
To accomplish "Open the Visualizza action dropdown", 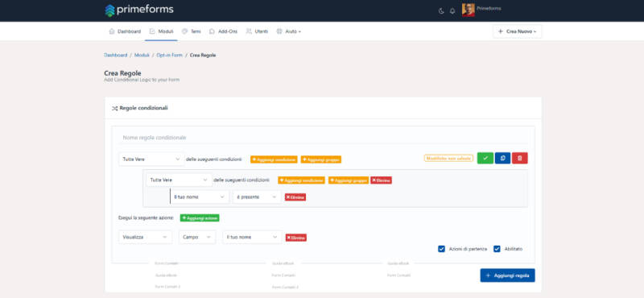I will [146, 237].
